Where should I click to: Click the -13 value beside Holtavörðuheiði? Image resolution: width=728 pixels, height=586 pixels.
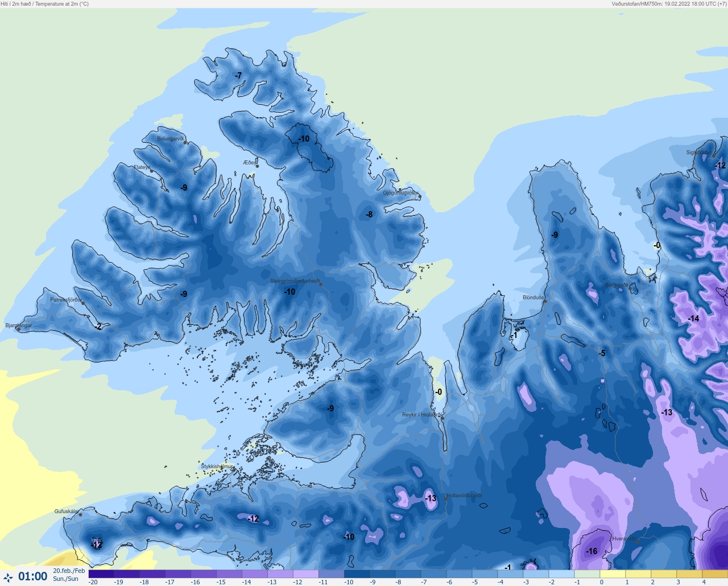click(431, 498)
